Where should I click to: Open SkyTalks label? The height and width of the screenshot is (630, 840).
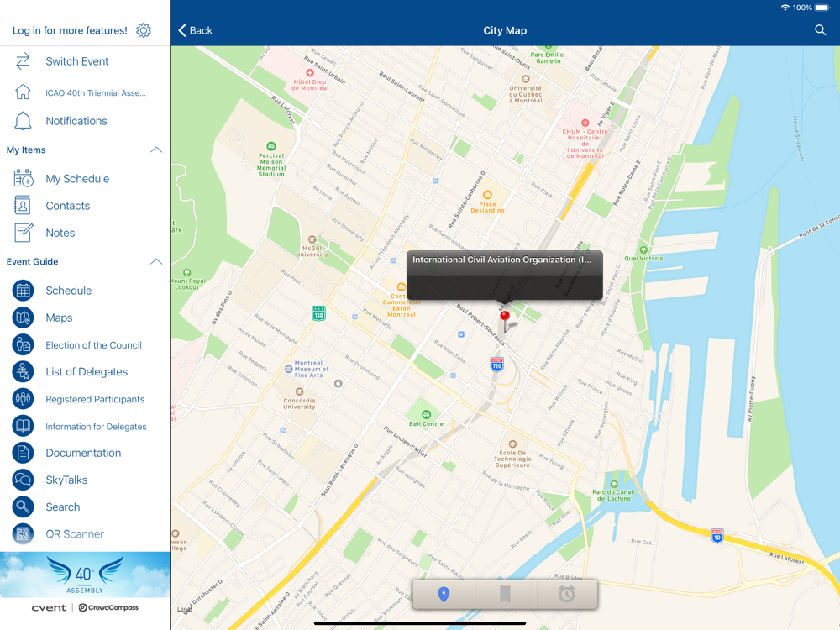[x=66, y=480]
